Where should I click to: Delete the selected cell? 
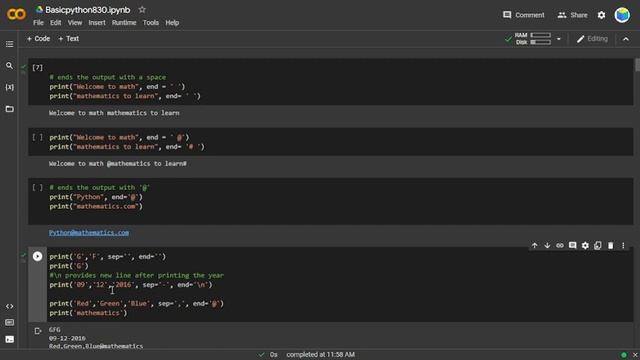tap(610, 245)
